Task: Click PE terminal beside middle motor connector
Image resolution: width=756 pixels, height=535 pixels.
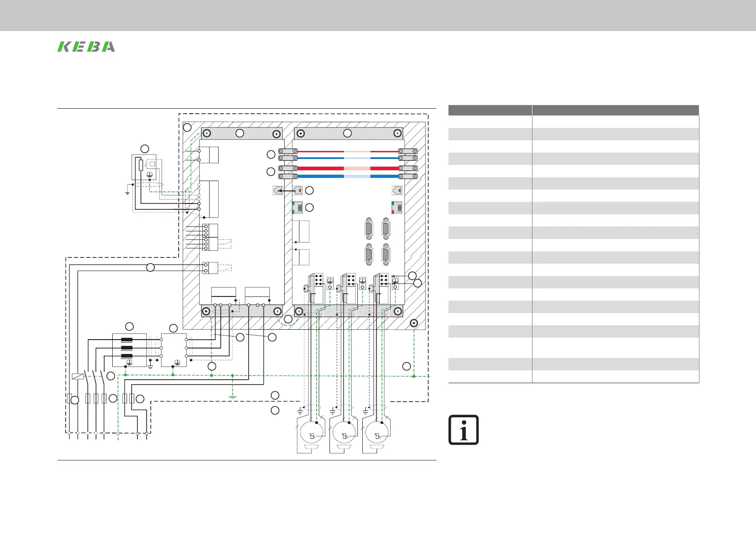Action: 363,283
